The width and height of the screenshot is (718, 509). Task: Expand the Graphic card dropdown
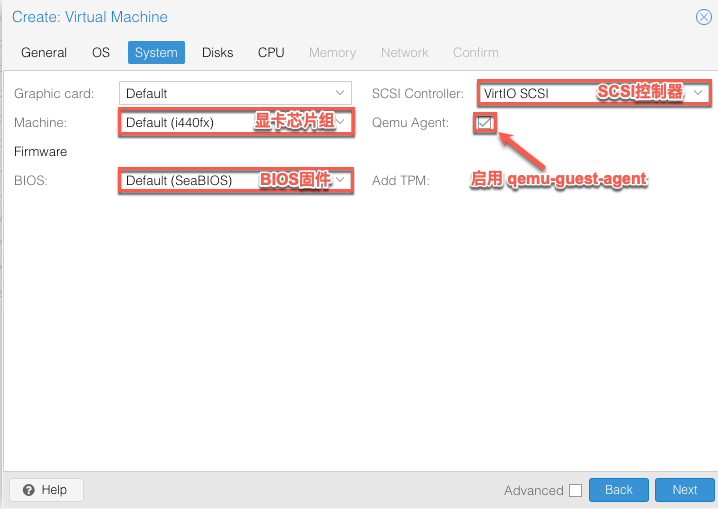coord(340,93)
